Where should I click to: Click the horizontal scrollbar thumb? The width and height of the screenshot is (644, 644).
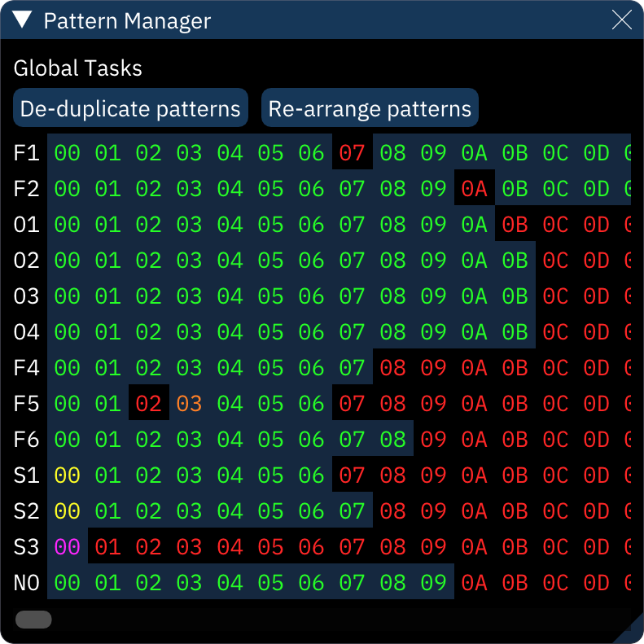click(x=33, y=620)
